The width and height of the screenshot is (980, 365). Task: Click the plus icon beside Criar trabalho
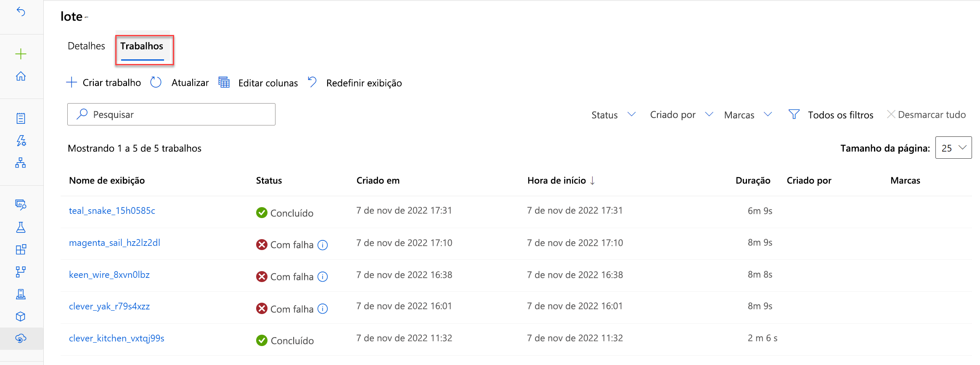tap(72, 82)
